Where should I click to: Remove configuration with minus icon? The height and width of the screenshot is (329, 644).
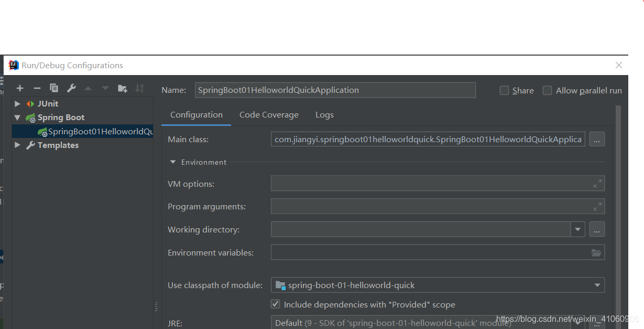pos(37,88)
